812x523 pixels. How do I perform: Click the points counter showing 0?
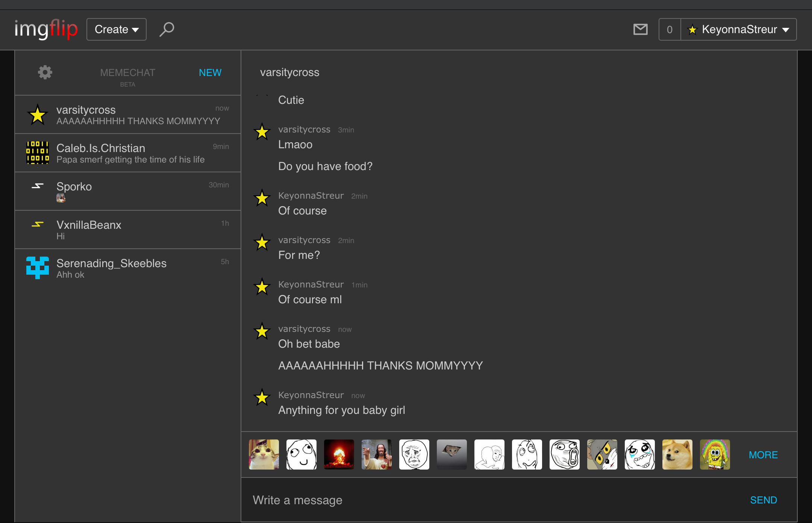pos(670,29)
